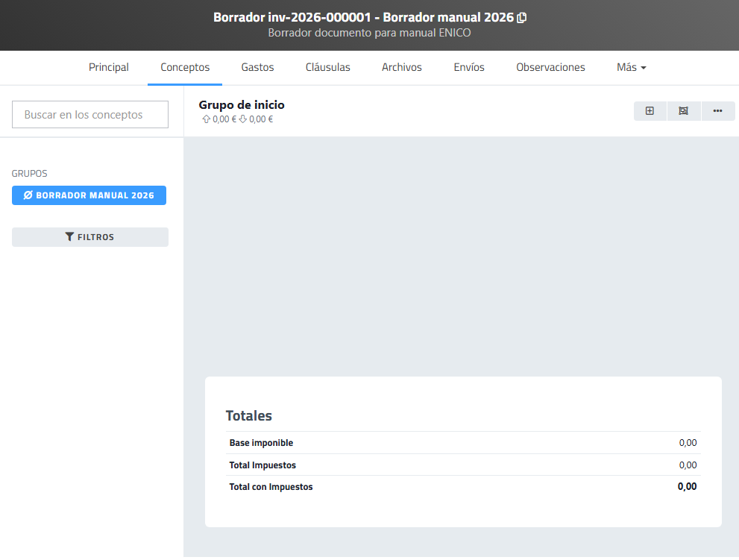The image size is (739, 560).
Task: Click the add concept plus-square icon
Action: [650, 111]
